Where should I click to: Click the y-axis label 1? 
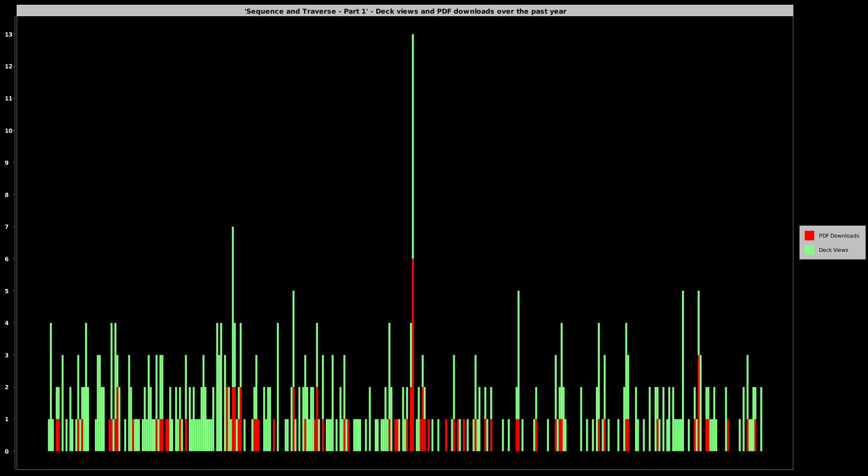7,419
